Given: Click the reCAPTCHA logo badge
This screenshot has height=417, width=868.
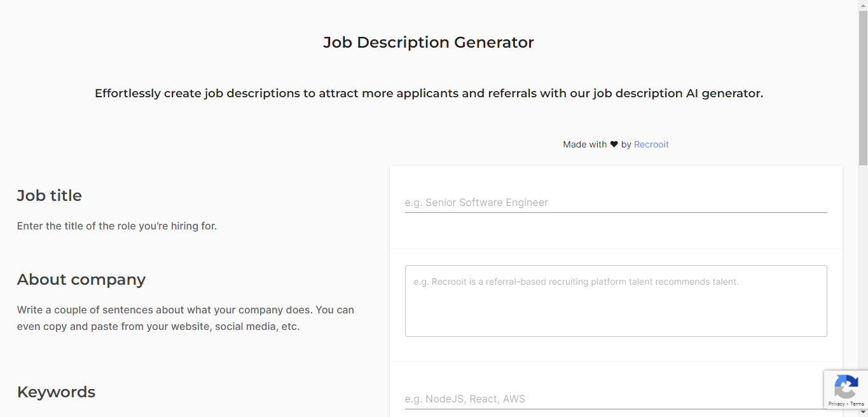Looking at the screenshot, I should pos(845,387).
